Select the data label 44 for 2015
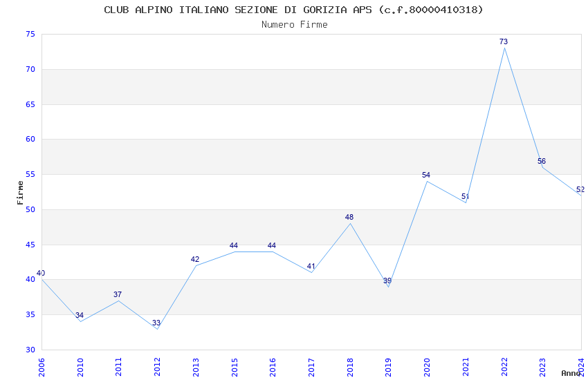588x380 pixels. pyautogui.click(x=234, y=245)
